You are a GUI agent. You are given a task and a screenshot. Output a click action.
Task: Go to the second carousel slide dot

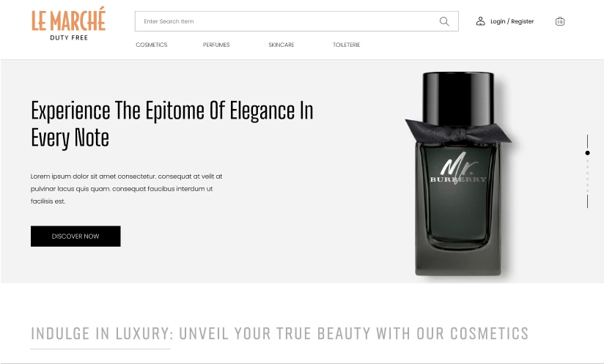[x=587, y=161]
